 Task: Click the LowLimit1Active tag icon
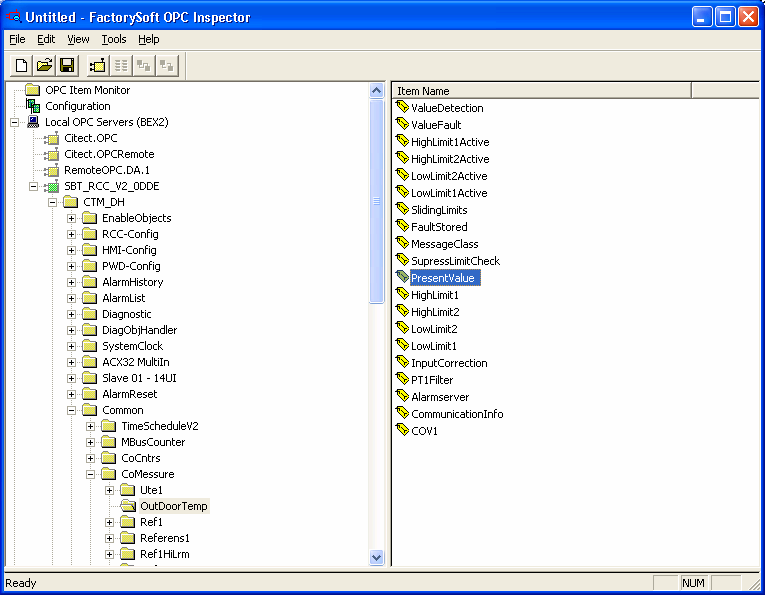tap(402, 192)
